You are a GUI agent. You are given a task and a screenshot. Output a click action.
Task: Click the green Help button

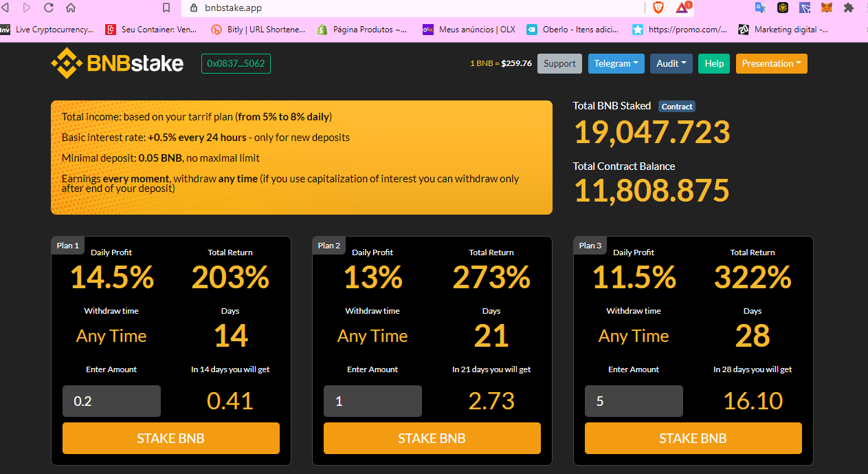coord(714,63)
